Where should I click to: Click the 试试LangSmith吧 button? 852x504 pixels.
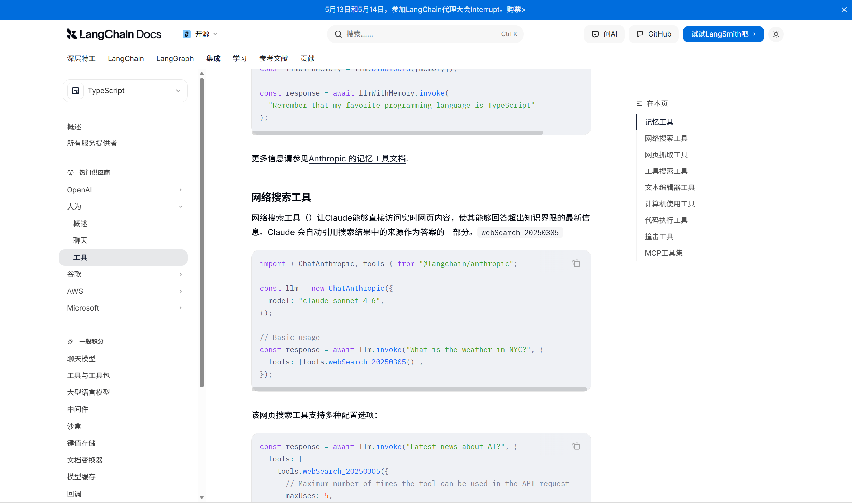click(x=723, y=34)
